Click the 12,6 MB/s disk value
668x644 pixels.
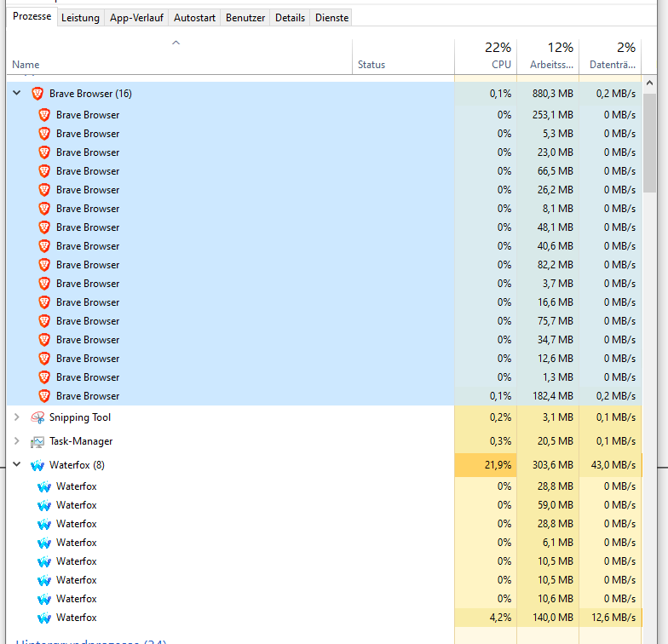point(613,617)
